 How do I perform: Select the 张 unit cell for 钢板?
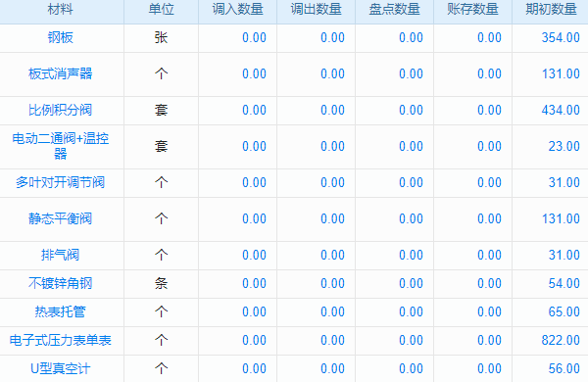click(x=161, y=37)
